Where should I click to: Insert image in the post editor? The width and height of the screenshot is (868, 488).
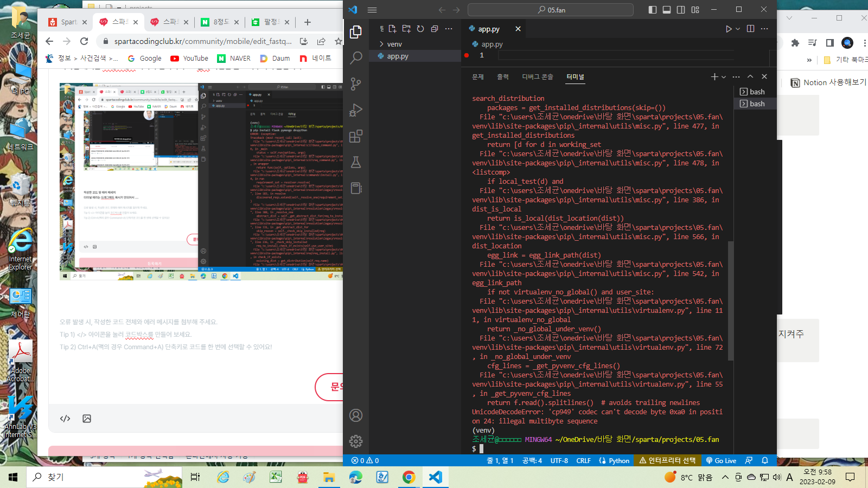[87, 419]
